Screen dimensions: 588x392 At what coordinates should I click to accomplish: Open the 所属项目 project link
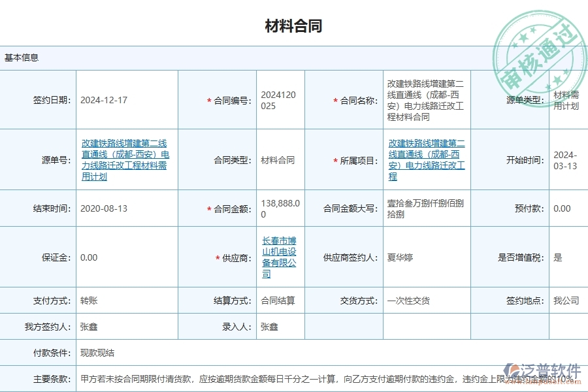point(425,160)
